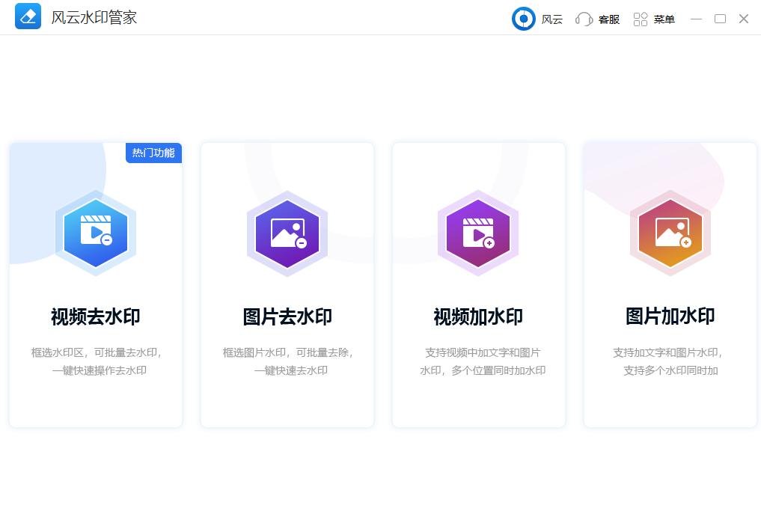Screen dimensions: 761x532
Task: Select the 视频加水印 title text
Action: point(479,316)
